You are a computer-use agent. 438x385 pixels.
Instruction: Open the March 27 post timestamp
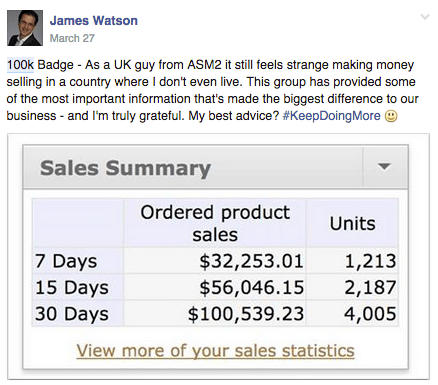pyautogui.click(x=72, y=38)
